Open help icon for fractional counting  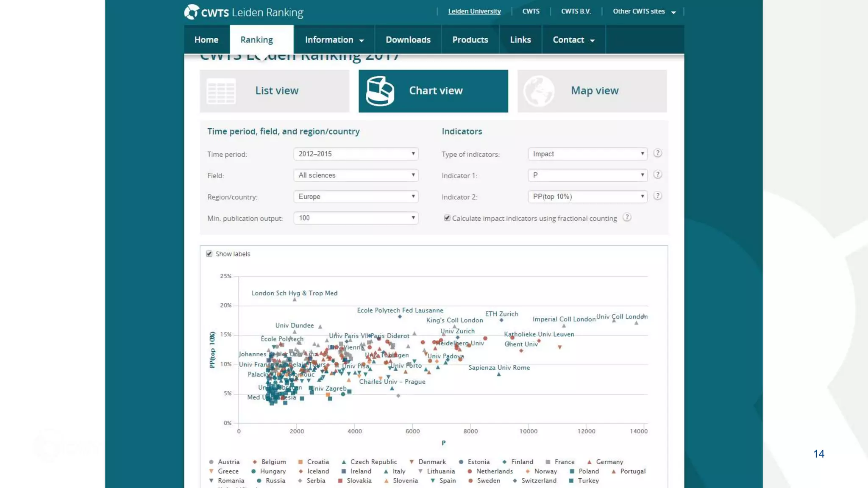[627, 218]
